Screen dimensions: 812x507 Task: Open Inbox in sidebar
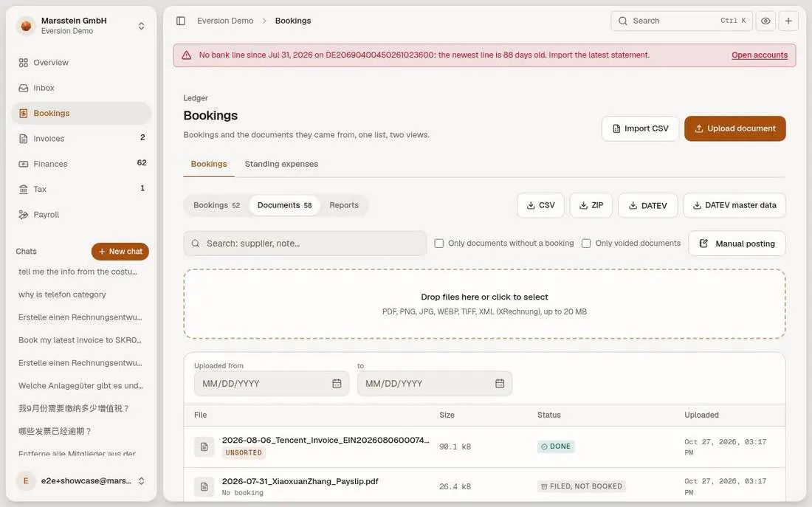[x=80, y=88]
